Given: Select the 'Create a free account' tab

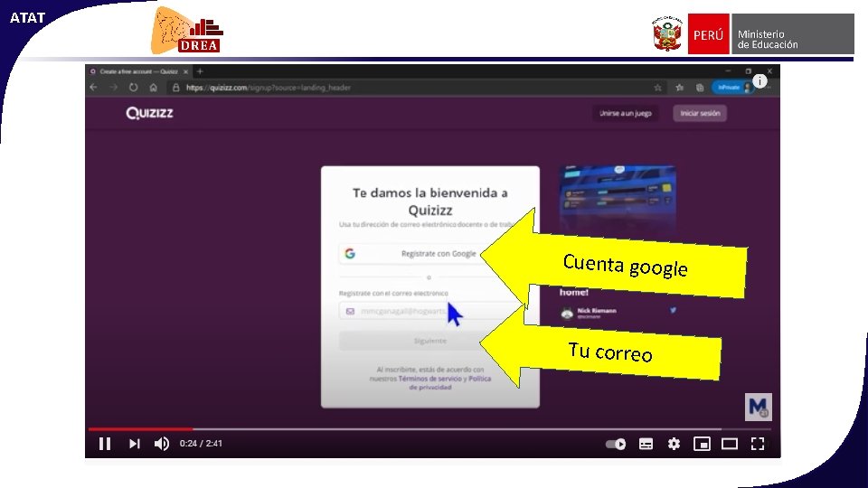Looking at the screenshot, I should pyautogui.click(x=138, y=71).
